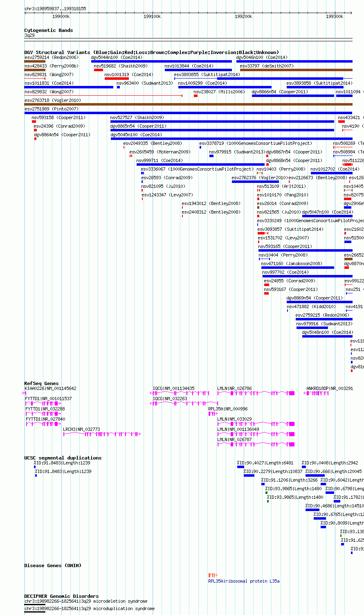Click the blue bar under esv2751989
Screen dimensions: 364x615
tap(188, 113)
